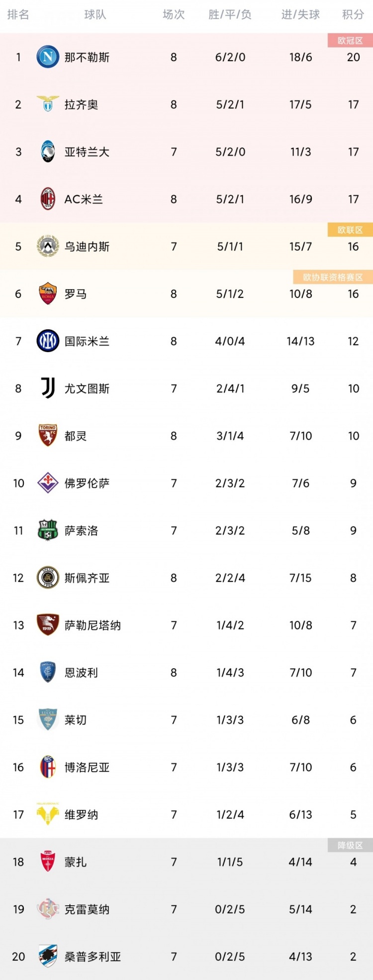Click the Udinese club logo
This screenshot has height=980, width=373.
[x=48, y=246]
